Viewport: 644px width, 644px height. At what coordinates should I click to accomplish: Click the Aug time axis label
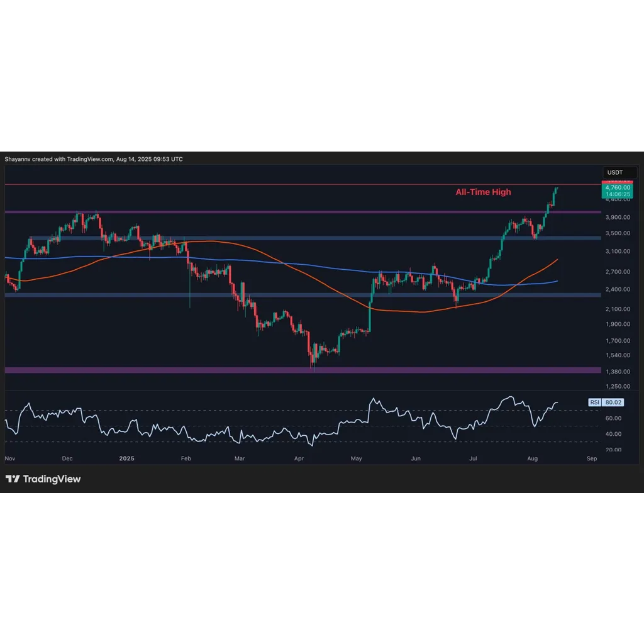[x=532, y=458]
